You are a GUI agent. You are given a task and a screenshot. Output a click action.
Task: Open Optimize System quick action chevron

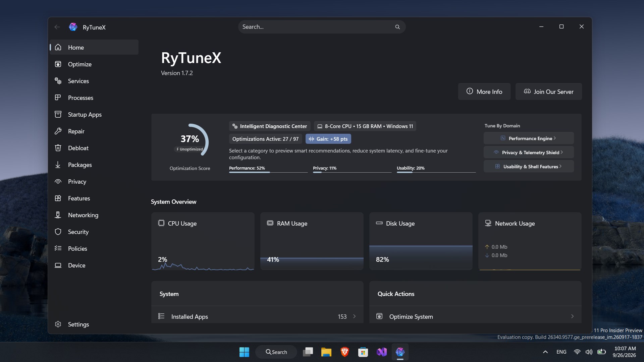[x=572, y=316]
